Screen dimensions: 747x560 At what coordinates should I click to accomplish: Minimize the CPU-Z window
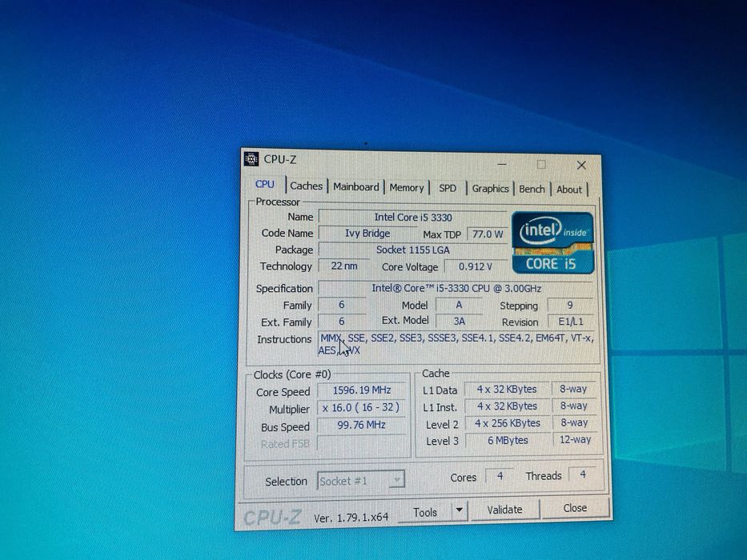pyautogui.click(x=502, y=164)
